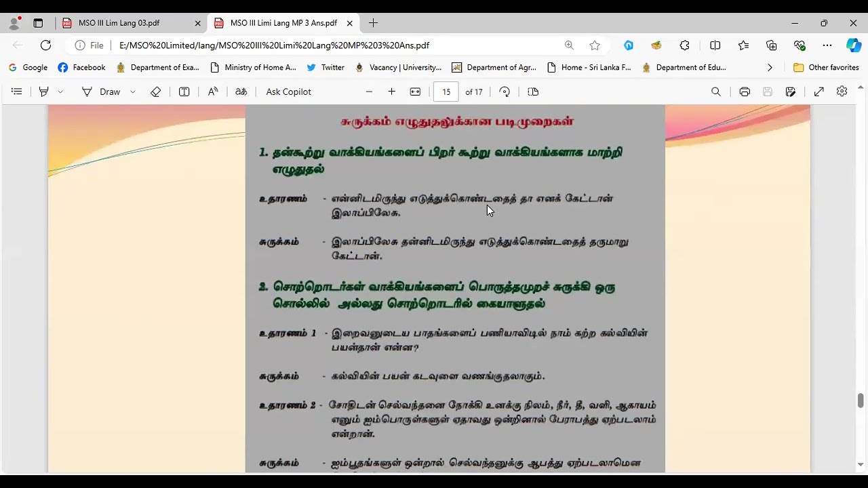The height and width of the screenshot is (488, 868).
Task: Open Google bookmark
Action: (28, 68)
